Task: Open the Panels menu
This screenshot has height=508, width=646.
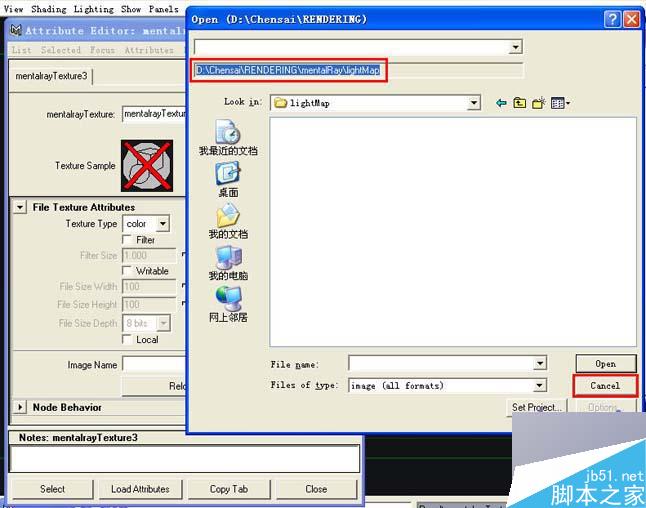Action: pyautogui.click(x=164, y=9)
